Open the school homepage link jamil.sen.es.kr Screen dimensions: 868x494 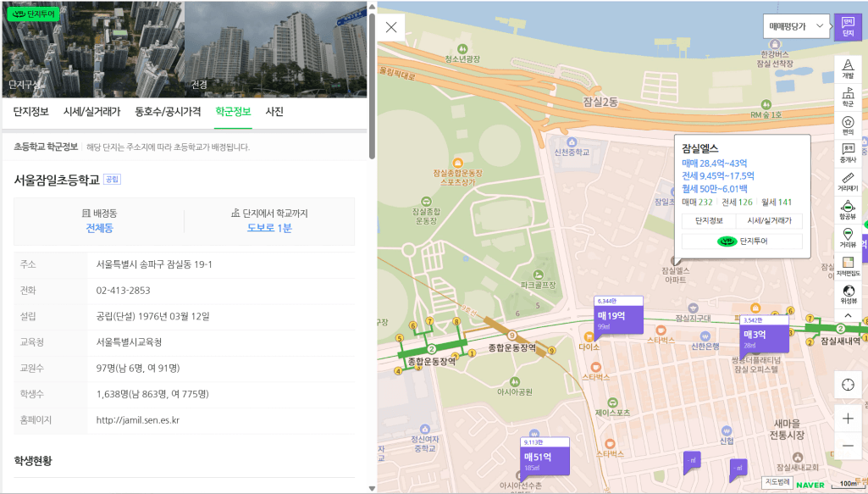coord(138,419)
